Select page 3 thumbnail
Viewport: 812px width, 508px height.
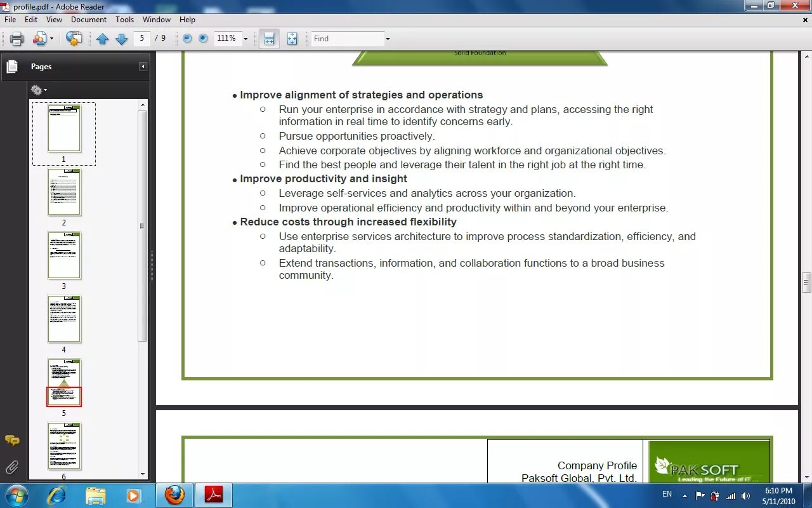point(64,256)
